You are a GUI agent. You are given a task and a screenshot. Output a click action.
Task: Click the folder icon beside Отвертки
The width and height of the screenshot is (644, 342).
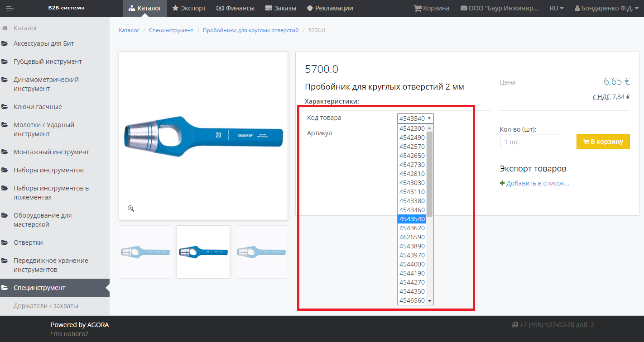(x=5, y=242)
